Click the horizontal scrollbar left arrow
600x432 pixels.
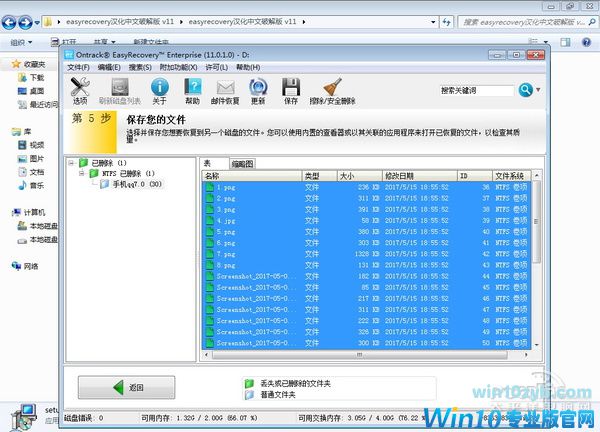(x=207, y=355)
